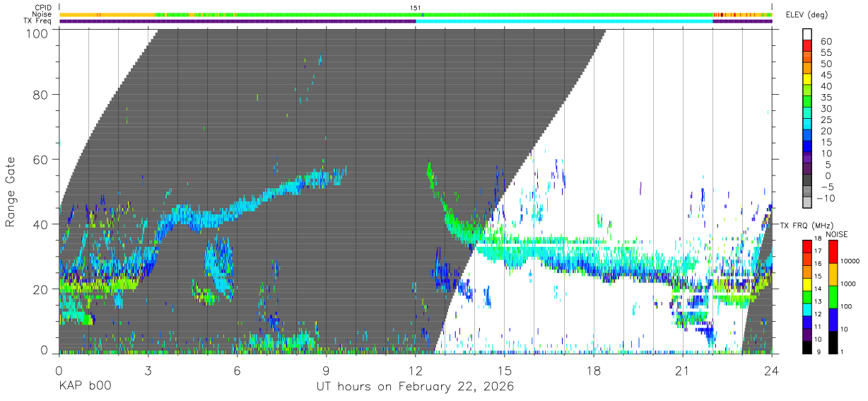Click the 10000 label on NOISE legend
868x401 pixels.
click(x=850, y=261)
